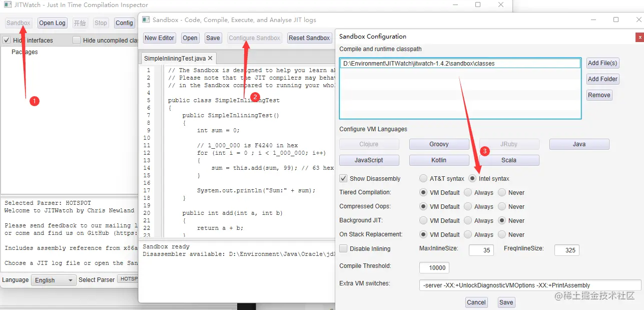Set Compressed Oops to VM Default
Image resolution: width=644 pixels, height=310 pixels.
423,206
